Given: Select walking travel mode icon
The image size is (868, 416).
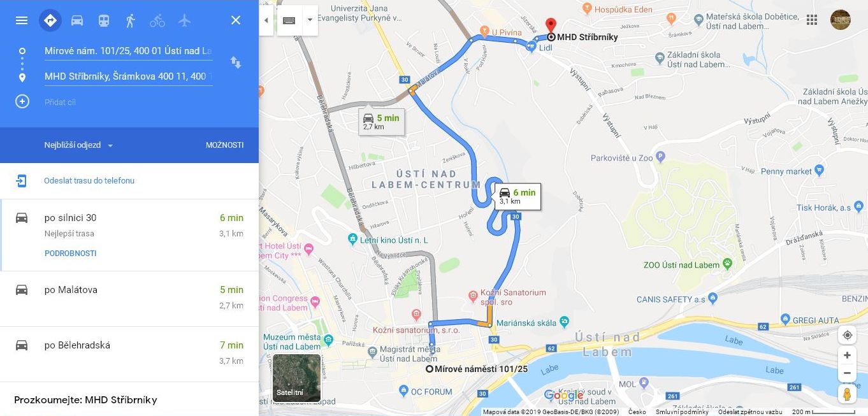Looking at the screenshot, I should [x=131, y=20].
